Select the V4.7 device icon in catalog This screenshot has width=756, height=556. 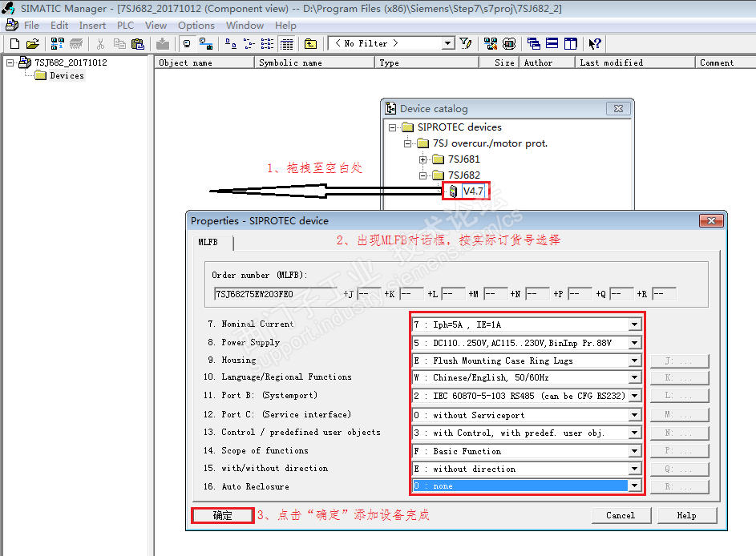point(453,191)
